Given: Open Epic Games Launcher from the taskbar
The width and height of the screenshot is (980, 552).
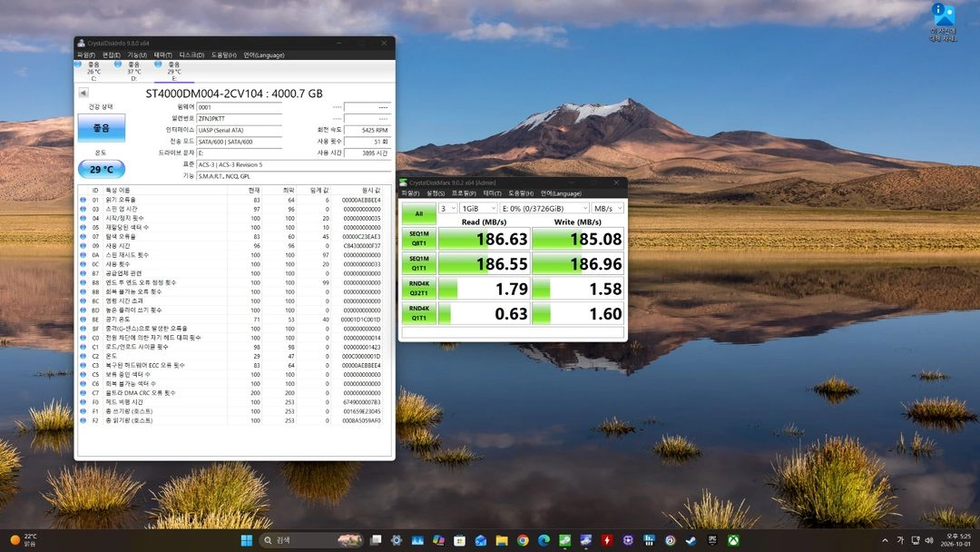Looking at the screenshot, I should [x=712, y=540].
